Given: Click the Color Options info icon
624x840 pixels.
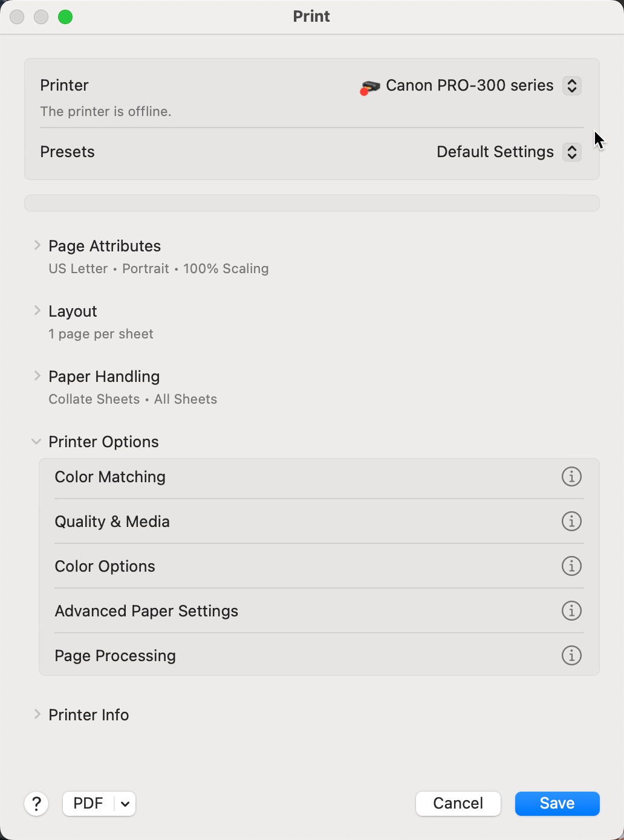Looking at the screenshot, I should [571, 566].
